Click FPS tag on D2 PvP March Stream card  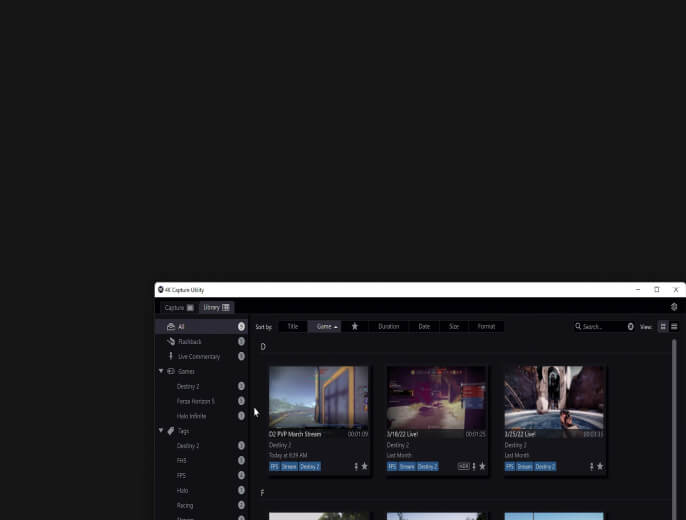[x=274, y=467]
